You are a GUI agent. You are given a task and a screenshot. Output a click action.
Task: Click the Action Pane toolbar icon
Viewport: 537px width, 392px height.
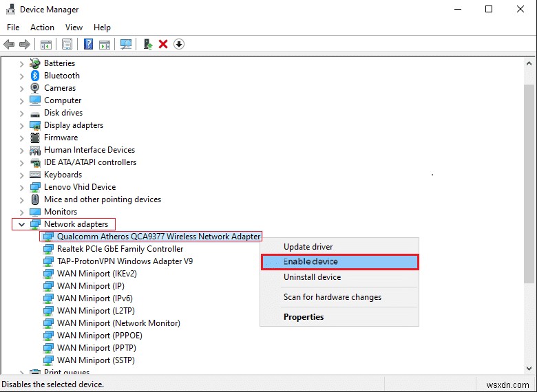click(105, 45)
